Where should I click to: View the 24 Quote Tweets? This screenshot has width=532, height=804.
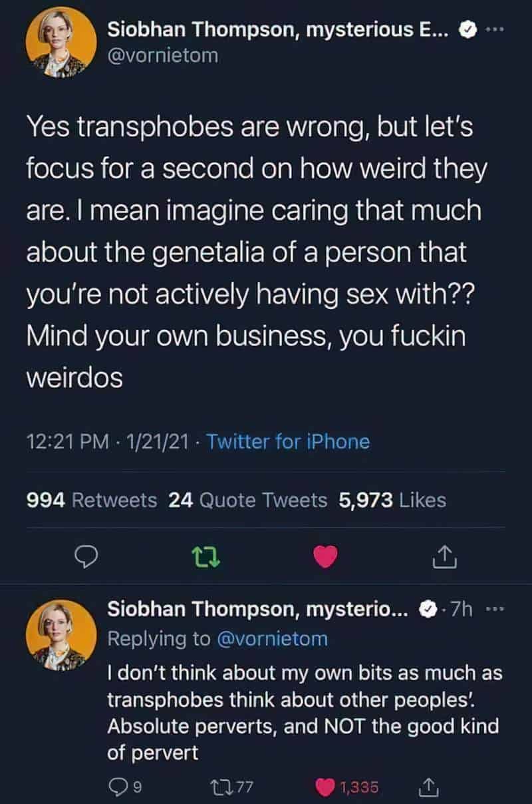(x=248, y=500)
